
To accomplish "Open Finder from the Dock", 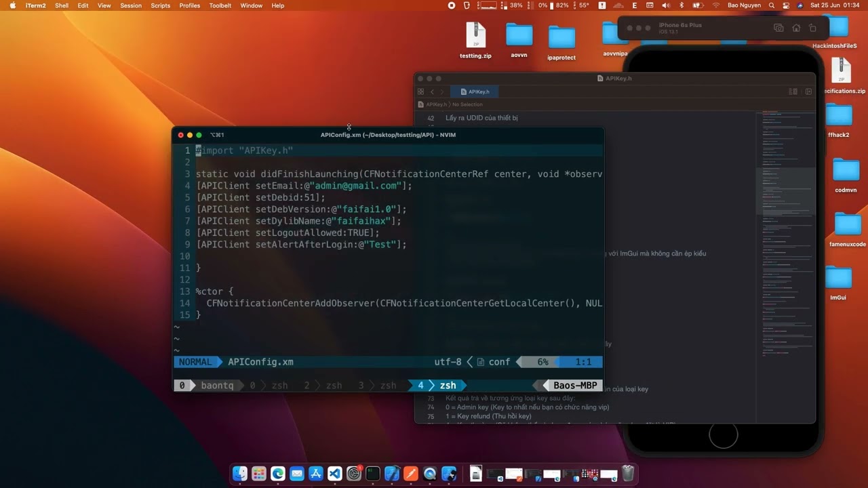I will tap(239, 474).
